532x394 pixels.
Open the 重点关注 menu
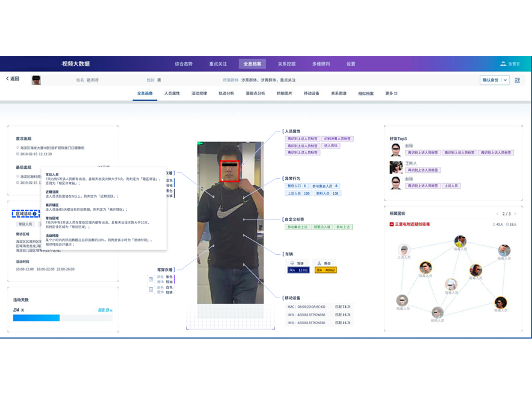point(218,64)
